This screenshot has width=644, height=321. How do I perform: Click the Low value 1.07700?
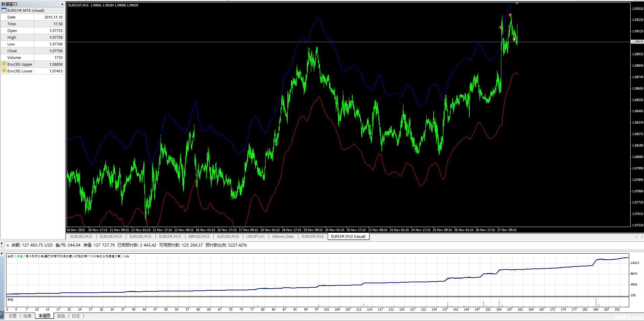[56, 44]
